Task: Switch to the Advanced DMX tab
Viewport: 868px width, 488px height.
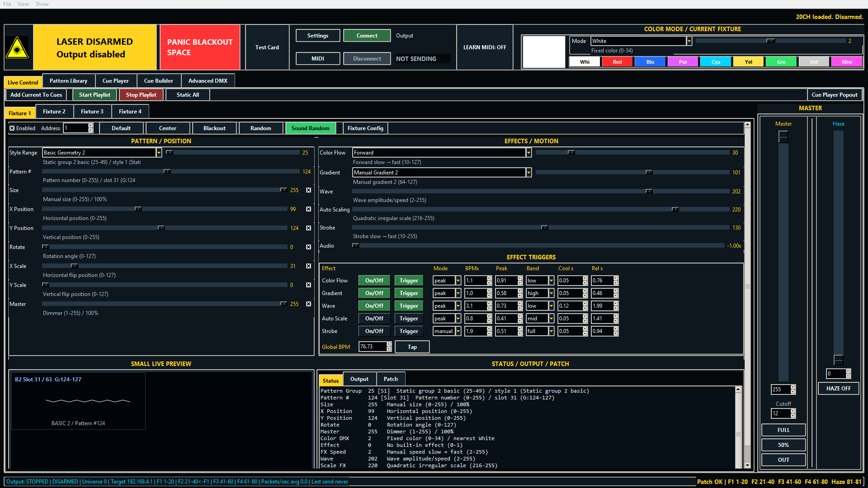Action: [x=208, y=81]
